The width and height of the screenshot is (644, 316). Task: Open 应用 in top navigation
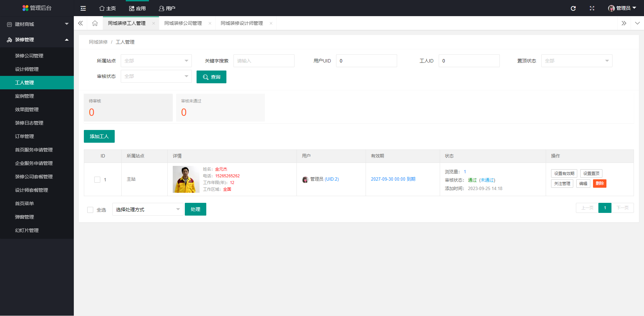click(x=137, y=8)
